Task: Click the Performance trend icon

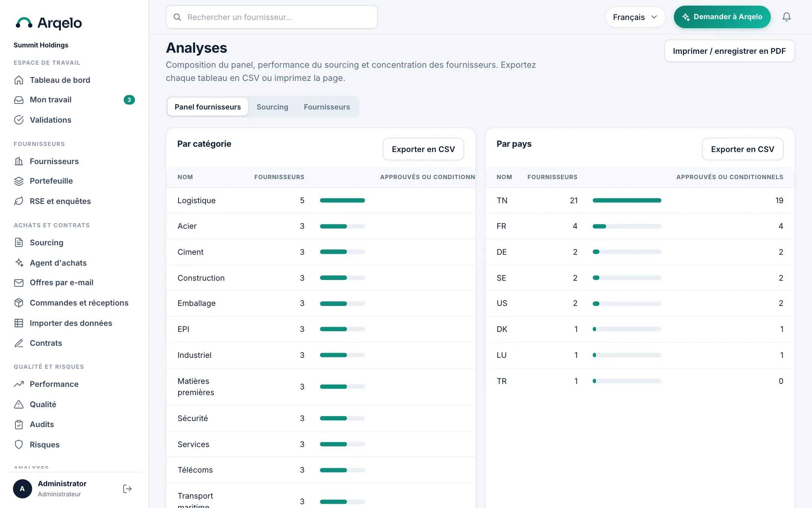Action: click(19, 384)
